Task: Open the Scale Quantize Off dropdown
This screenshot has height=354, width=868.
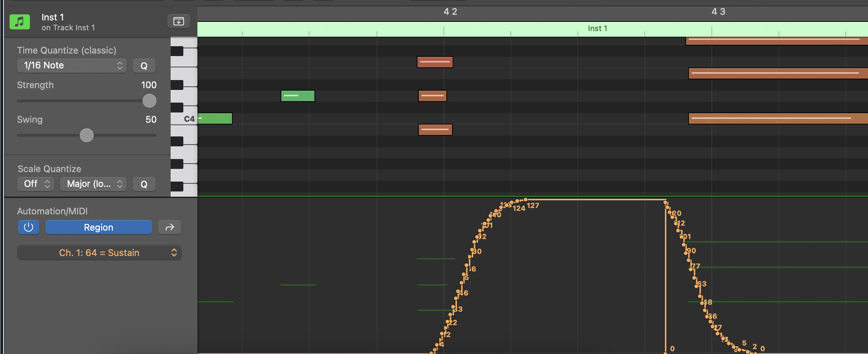Action: pyautogui.click(x=36, y=184)
